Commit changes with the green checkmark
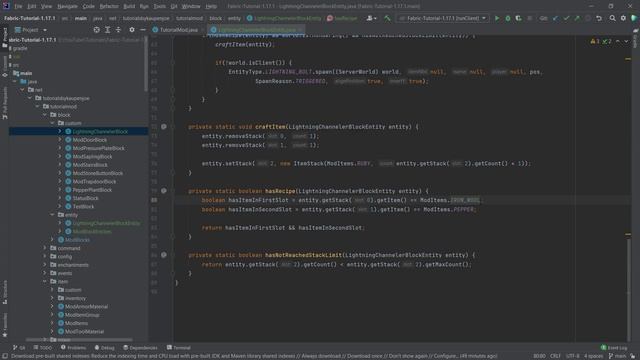 566,18
